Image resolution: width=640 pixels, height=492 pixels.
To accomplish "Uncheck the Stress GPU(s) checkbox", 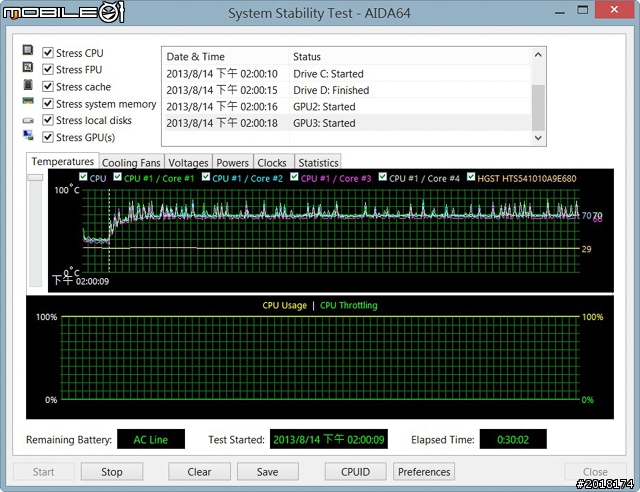I will coord(48,137).
